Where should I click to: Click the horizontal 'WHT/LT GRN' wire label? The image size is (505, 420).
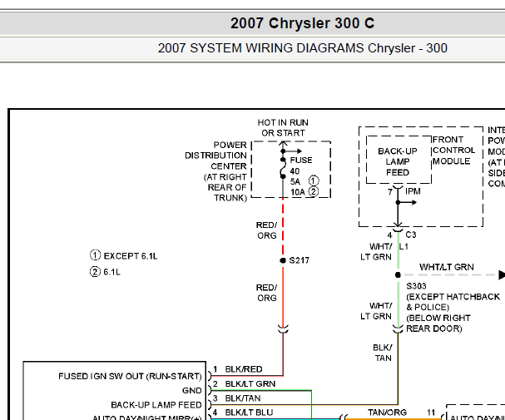(x=447, y=267)
